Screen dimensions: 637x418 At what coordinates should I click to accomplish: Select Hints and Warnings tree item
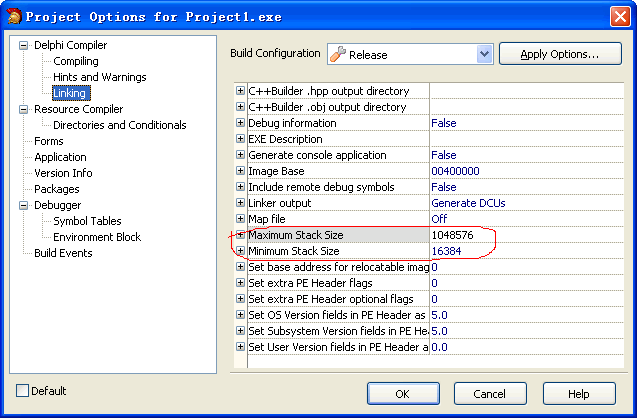[x=100, y=77]
